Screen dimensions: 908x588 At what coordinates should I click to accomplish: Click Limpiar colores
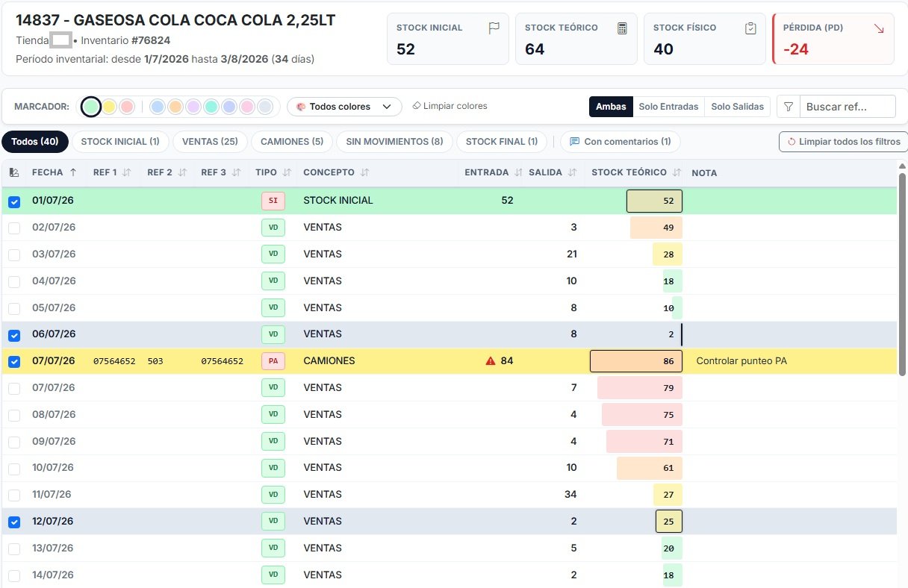coord(450,107)
